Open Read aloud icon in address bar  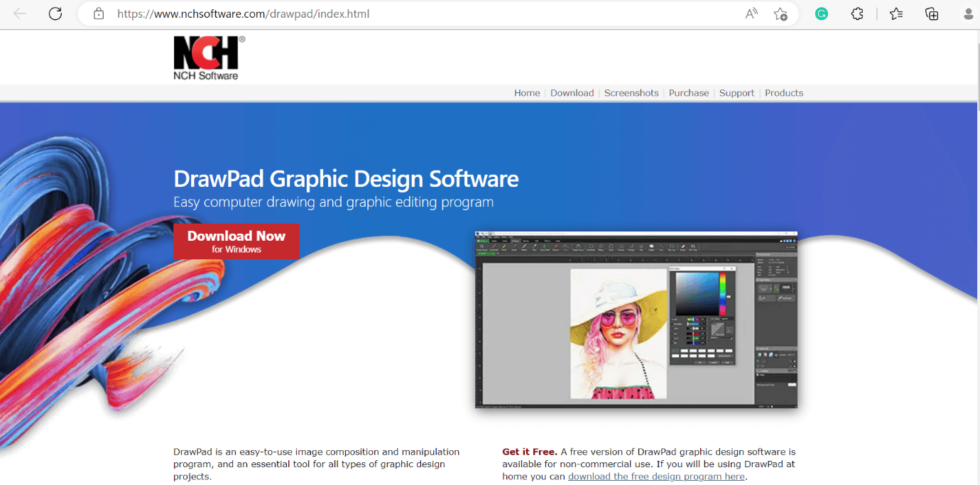751,13
